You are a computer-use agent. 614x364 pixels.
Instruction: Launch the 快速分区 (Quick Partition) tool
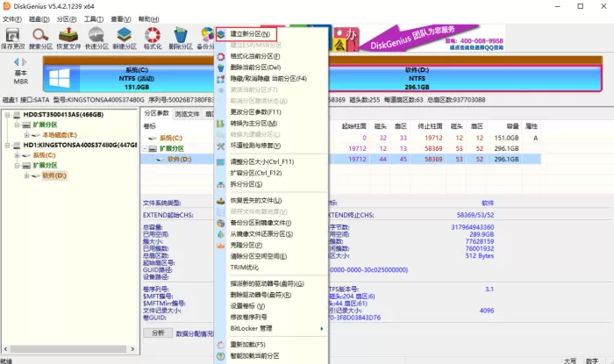pyautogui.click(x=96, y=39)
